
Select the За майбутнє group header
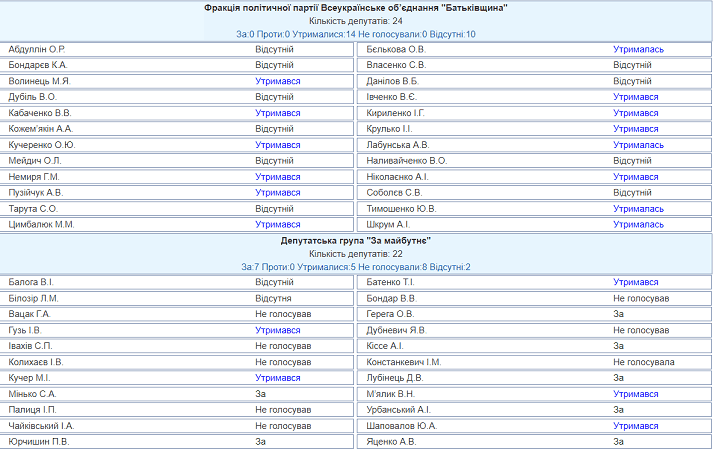pos(356,241)
